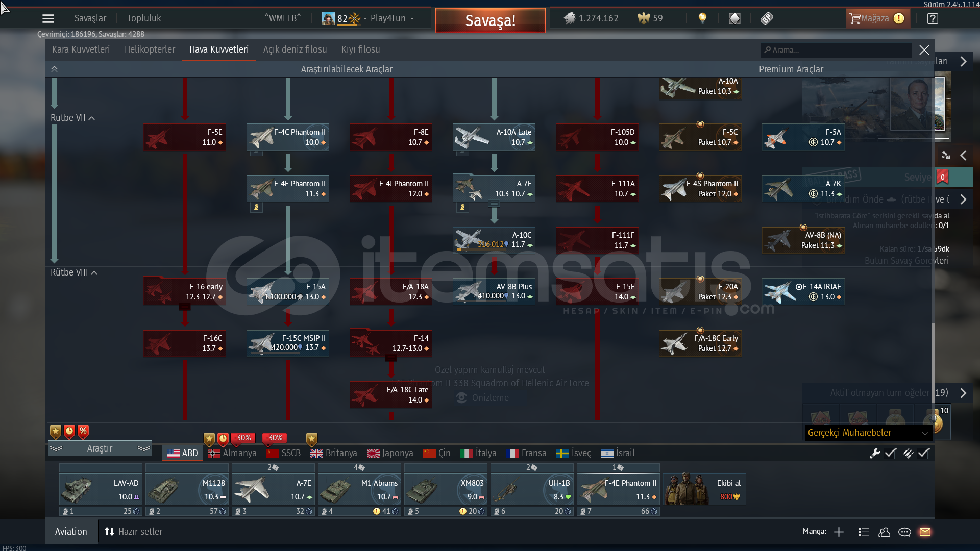Select UH-1B crew slot
This screenshot has height=551, width=980.
pyautogui.click(x=532, y=490)
